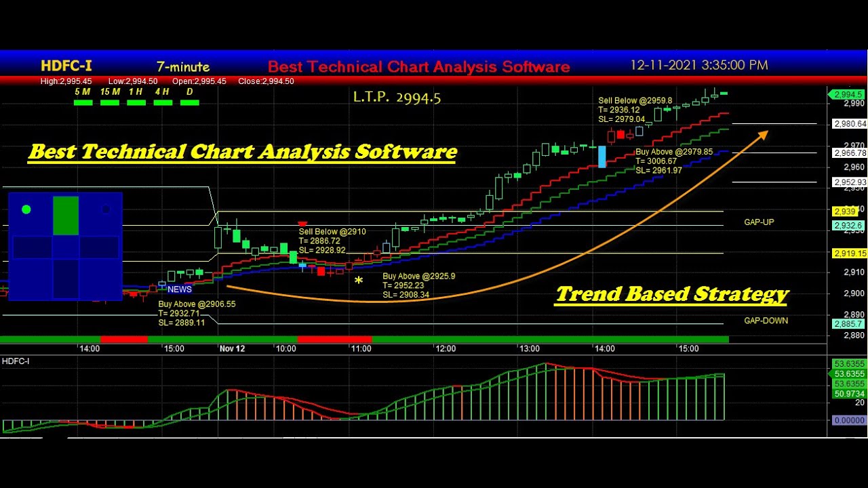Click the GAP-DOWN level label
The image size is (868, 488).
click(766, 321)
